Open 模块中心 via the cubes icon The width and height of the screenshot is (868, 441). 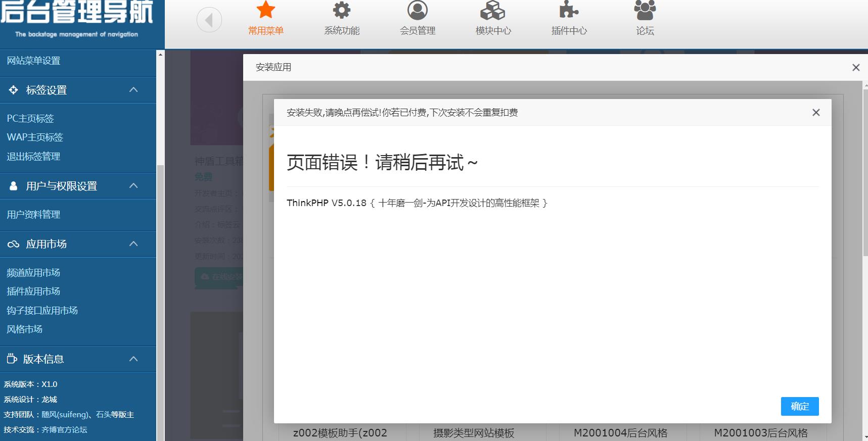coord(492,10)
